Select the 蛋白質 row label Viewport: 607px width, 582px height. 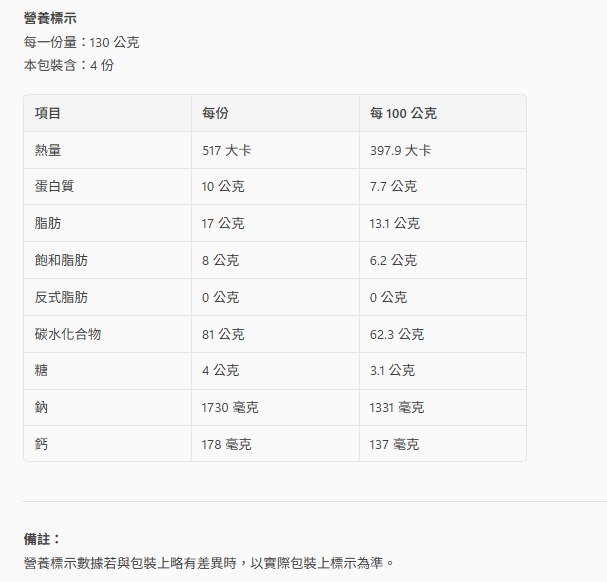click(54, 186)
